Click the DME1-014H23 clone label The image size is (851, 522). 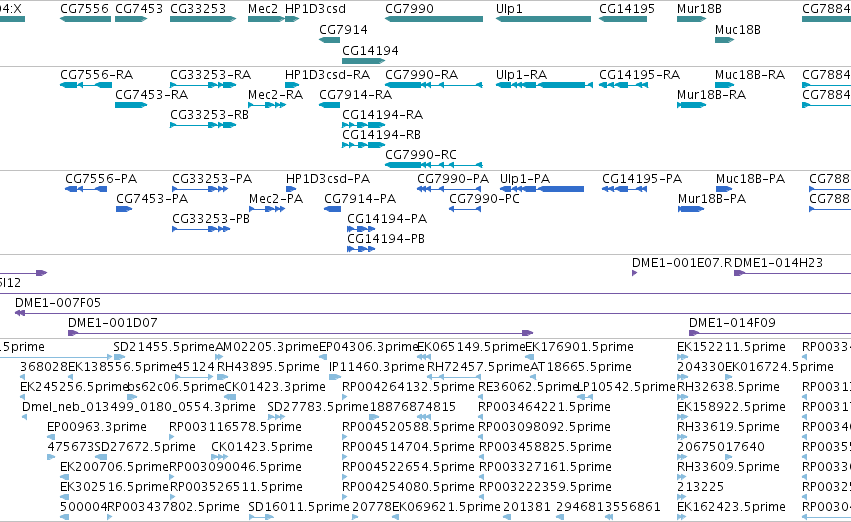778,263
